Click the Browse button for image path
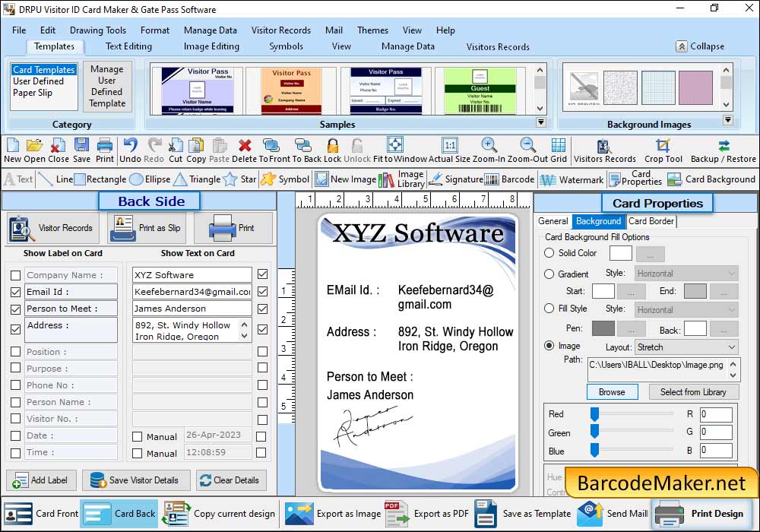This screenshot has width=760, height=532. click(612, 392)
